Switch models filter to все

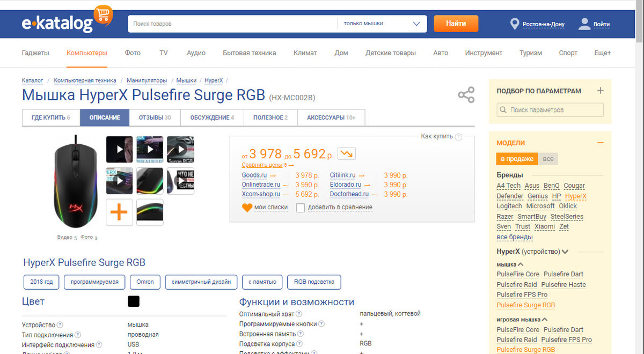click(548, 159)
